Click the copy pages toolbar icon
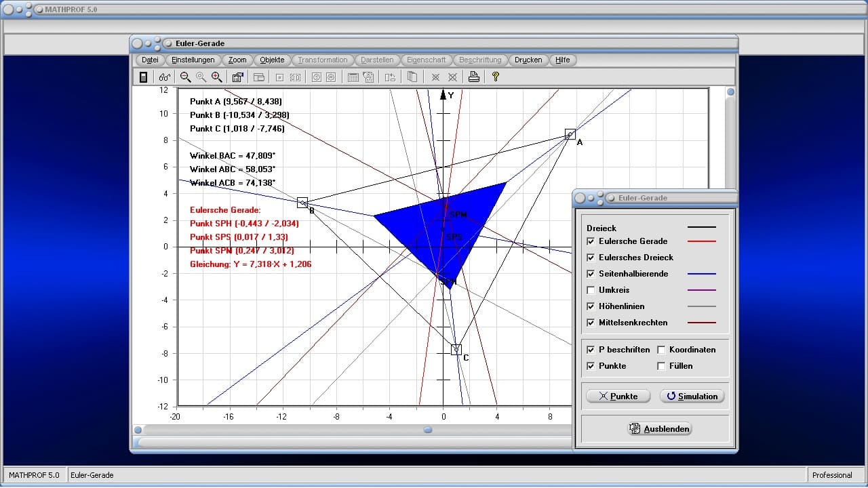868x488 pixels. click(412, 77)
